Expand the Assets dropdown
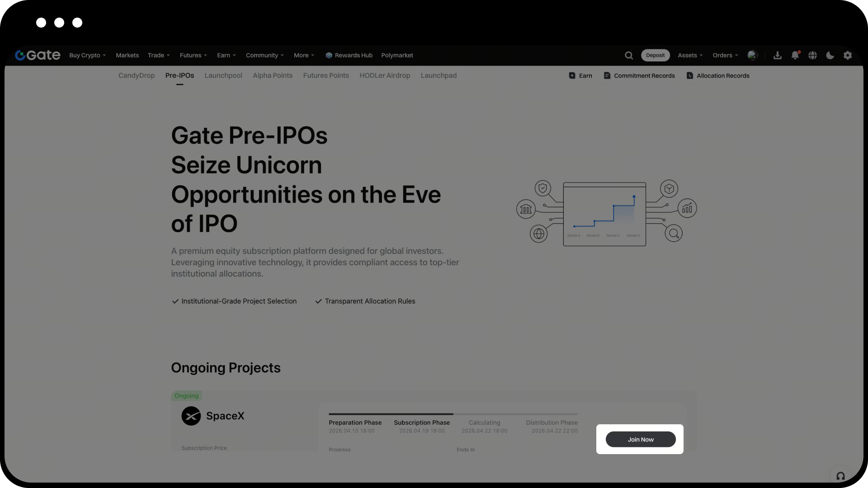868x488 pixels. [x=690, y=55]
